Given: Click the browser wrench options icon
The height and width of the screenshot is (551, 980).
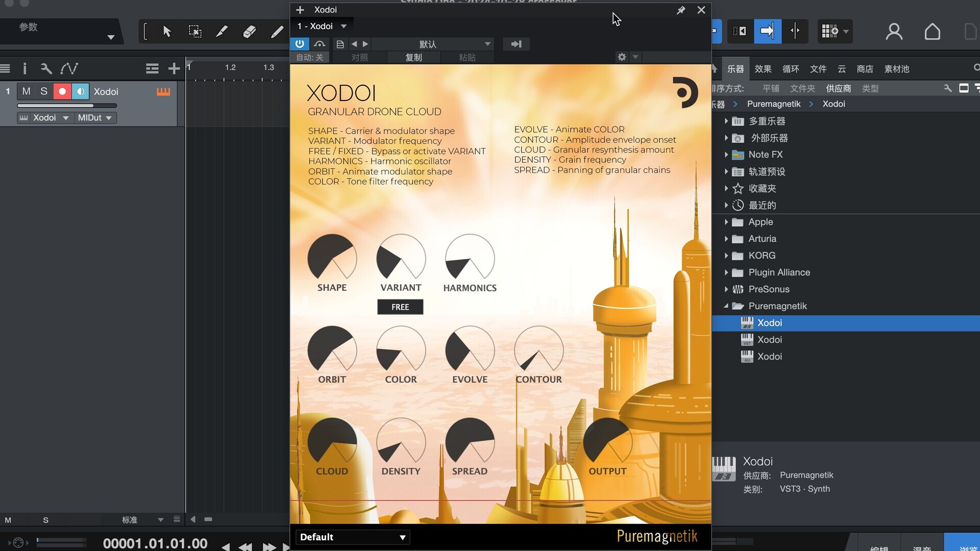Looking at the screenshot, I should tap(948, 88).
